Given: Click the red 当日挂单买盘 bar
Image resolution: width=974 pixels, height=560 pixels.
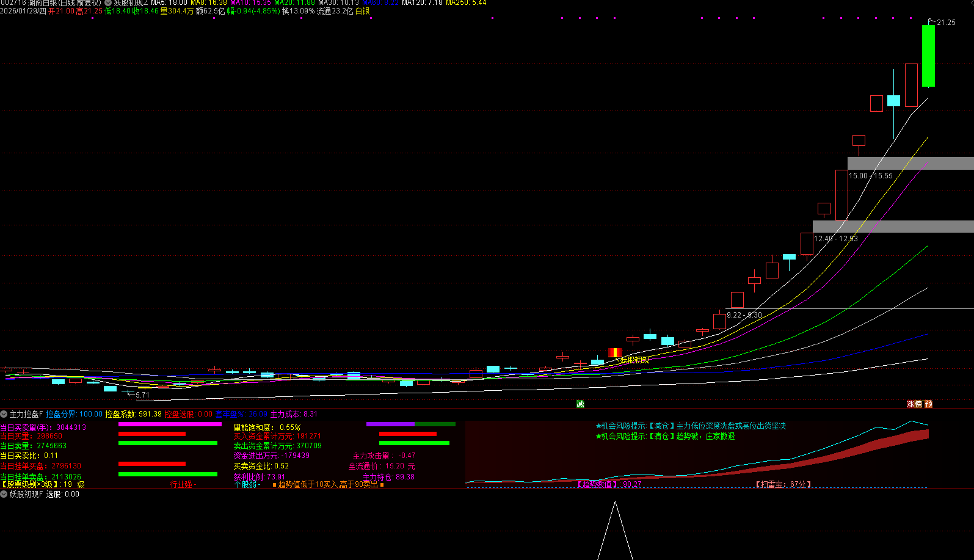Looking at the screenshot, I should click(152, 464).
